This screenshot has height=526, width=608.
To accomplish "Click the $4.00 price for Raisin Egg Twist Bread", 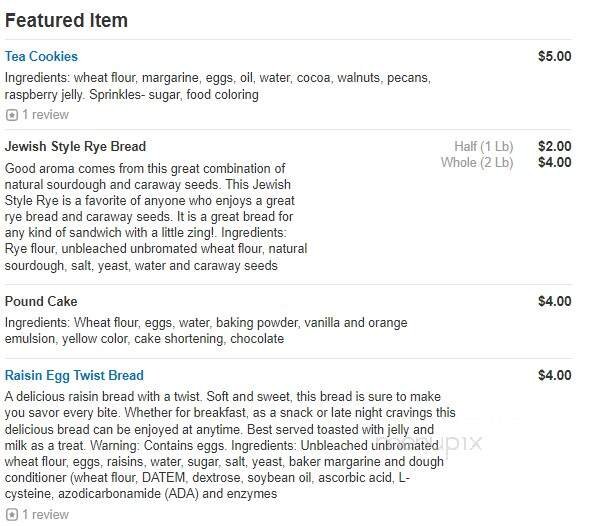I will (554, 376).
